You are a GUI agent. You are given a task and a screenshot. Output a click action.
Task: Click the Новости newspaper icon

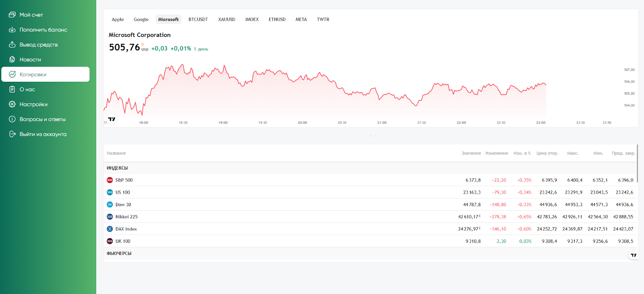12,60
